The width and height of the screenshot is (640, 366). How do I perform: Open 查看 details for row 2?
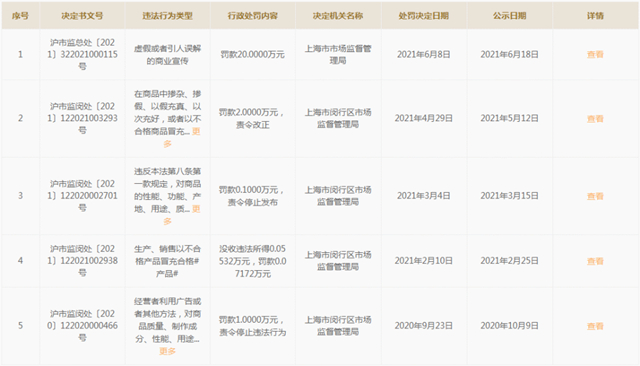click(x=595, y=119)
